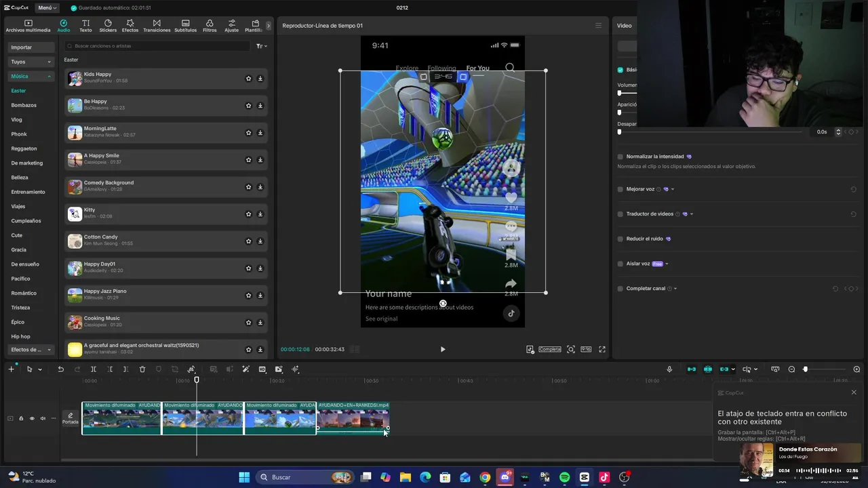This screenshot has width=868, height=488.
Task: Select the Bombazos music category
Action: [24, 105]
